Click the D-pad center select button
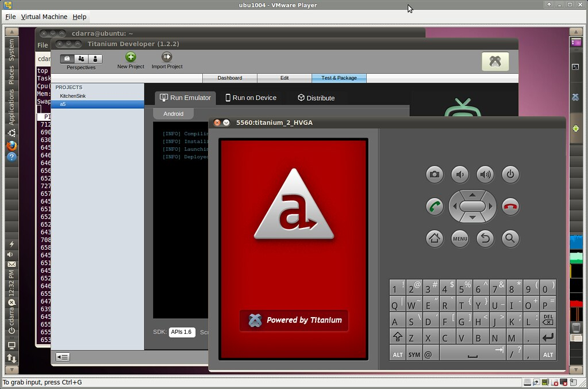 point(472,206)
